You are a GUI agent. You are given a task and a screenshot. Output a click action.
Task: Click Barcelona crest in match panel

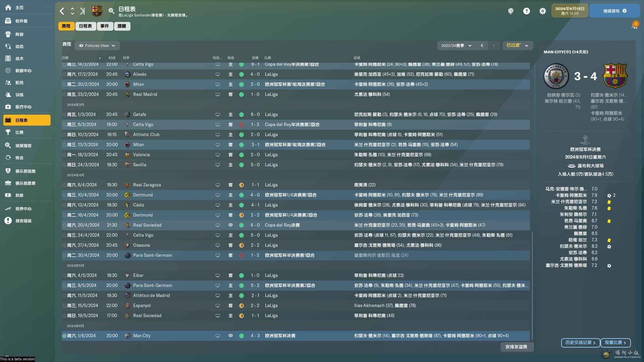pos(615,76)
